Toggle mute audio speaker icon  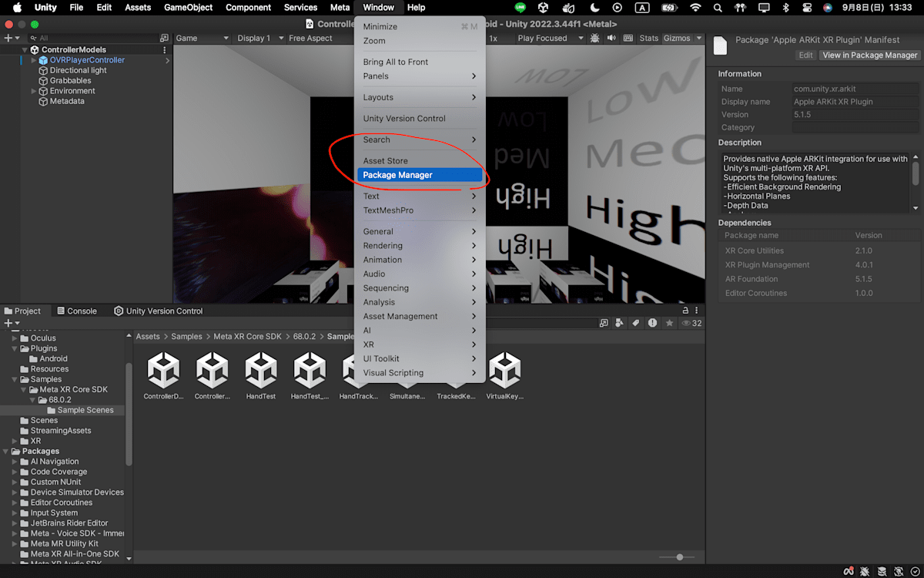tap(611, 39)
